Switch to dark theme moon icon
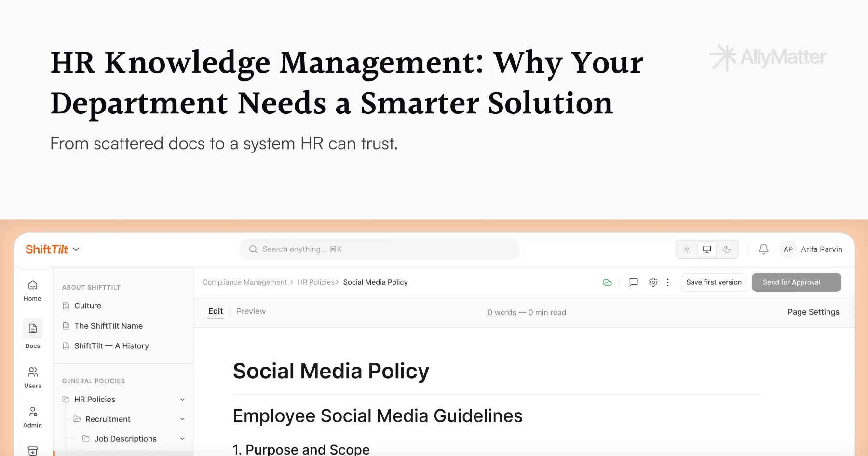Screen dimensions: 868x456 click(727, 249)
